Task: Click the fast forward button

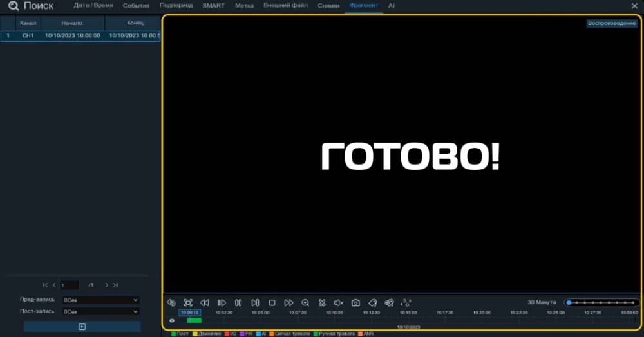Action: click(289, 302)
